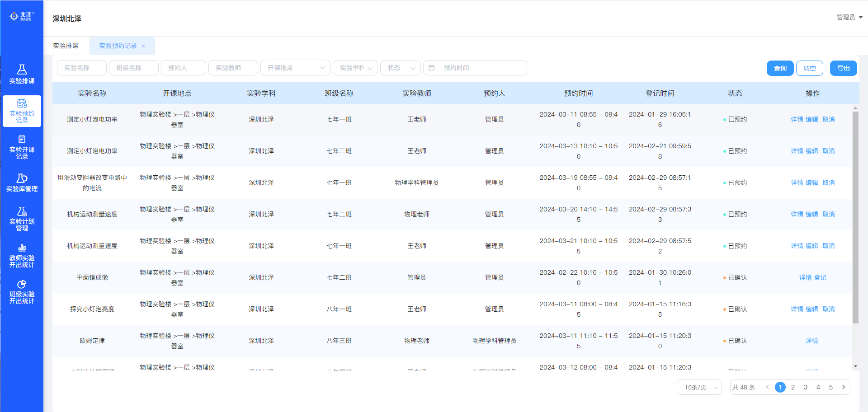
Task: Expand the 实验学科 dropdown filter
Action: [x=355, y=68]
